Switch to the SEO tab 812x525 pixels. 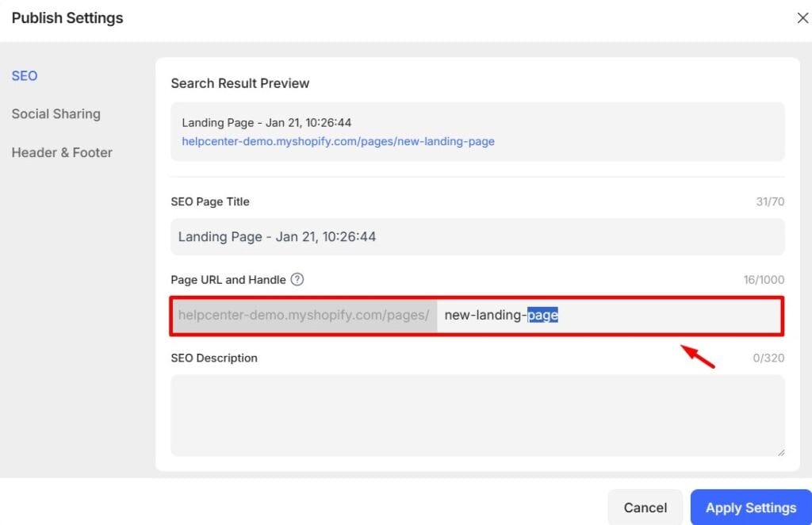pyautogui.click(x=25, y=76)
